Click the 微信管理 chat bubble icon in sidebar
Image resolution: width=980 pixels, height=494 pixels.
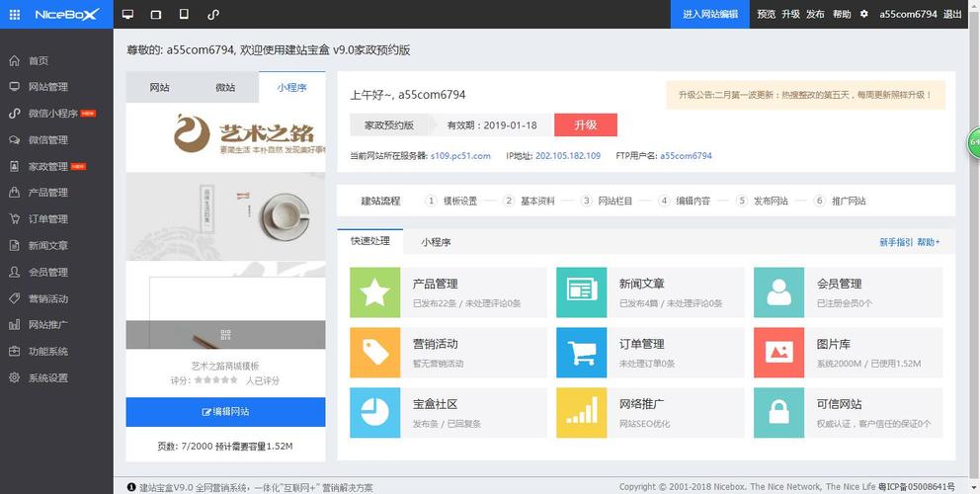click(x=15, y=140)
